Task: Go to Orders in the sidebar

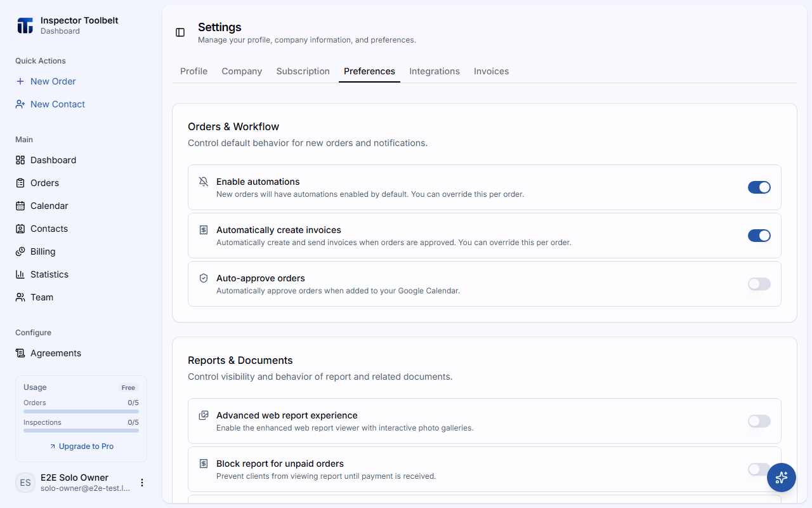Action: 44,183
